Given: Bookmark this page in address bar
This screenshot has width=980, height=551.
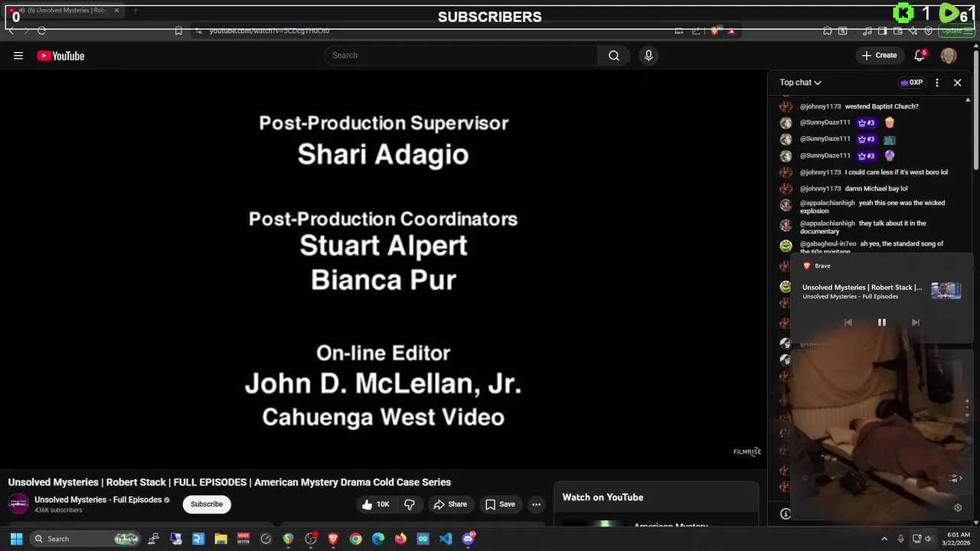Looking at the screenshot, I should [x=178, y=31].
